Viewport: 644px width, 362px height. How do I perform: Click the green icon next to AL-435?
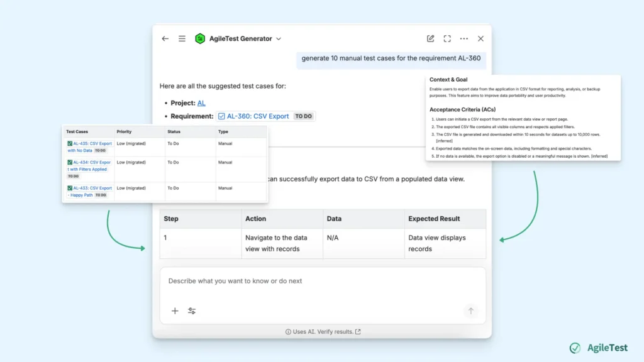(70, 144)
